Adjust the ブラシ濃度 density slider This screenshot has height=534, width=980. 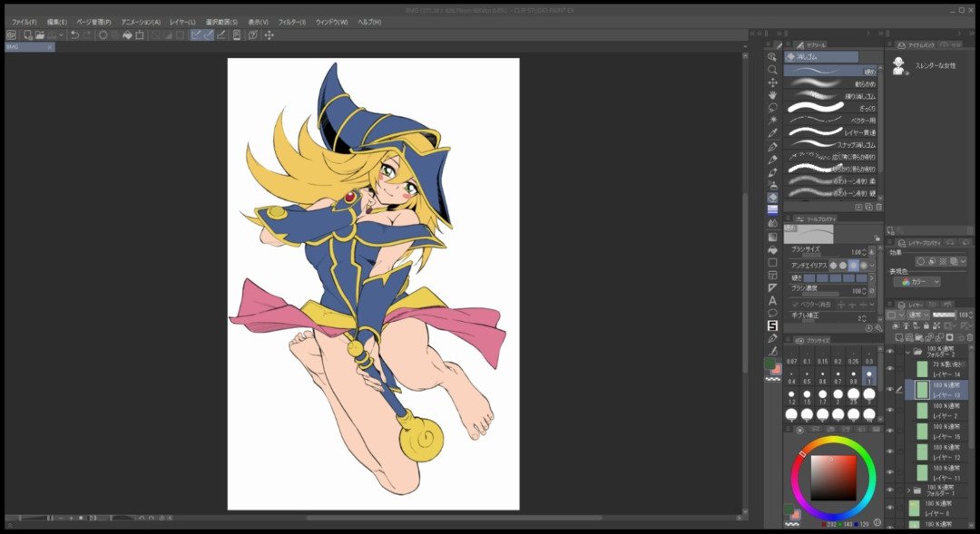pos(820,294)
